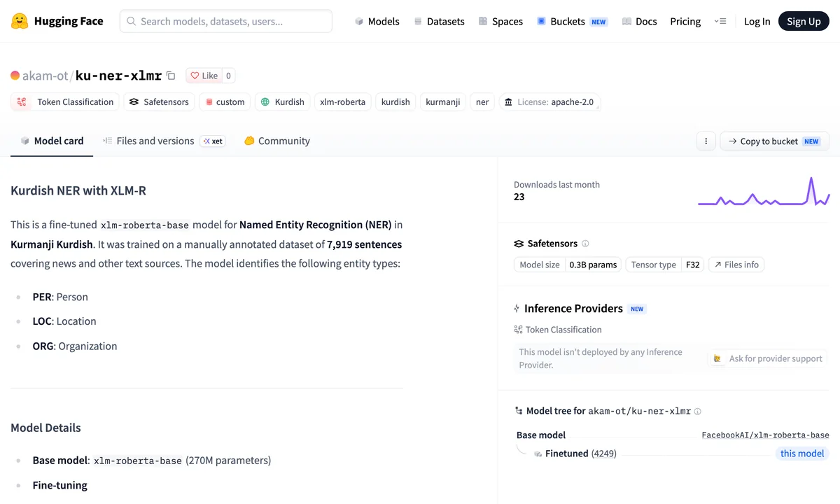Click Copy to bucket button
The height and width of the screenshot is (504, 840).
[x=774, y=141]
